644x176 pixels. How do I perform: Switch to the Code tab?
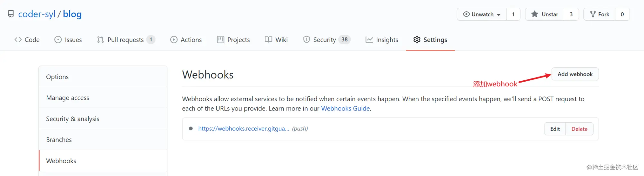[x=27, y=40]
